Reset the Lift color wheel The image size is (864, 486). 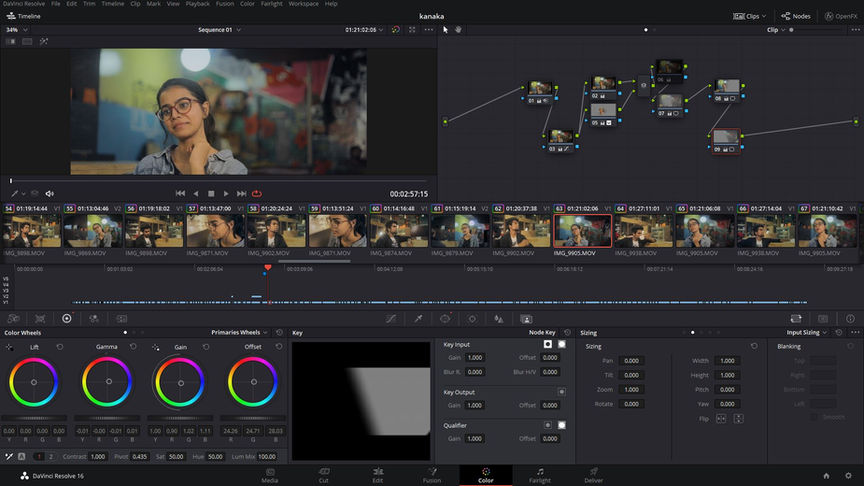pos(60,346)
